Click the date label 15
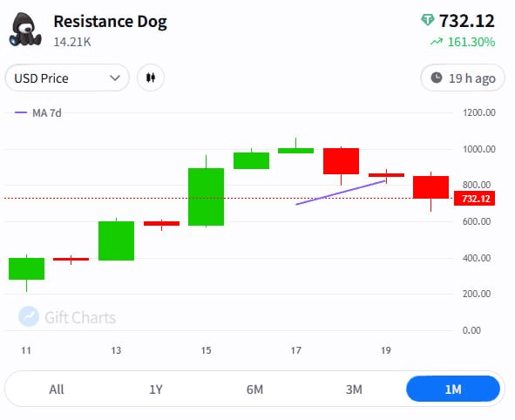 (206, 350)
